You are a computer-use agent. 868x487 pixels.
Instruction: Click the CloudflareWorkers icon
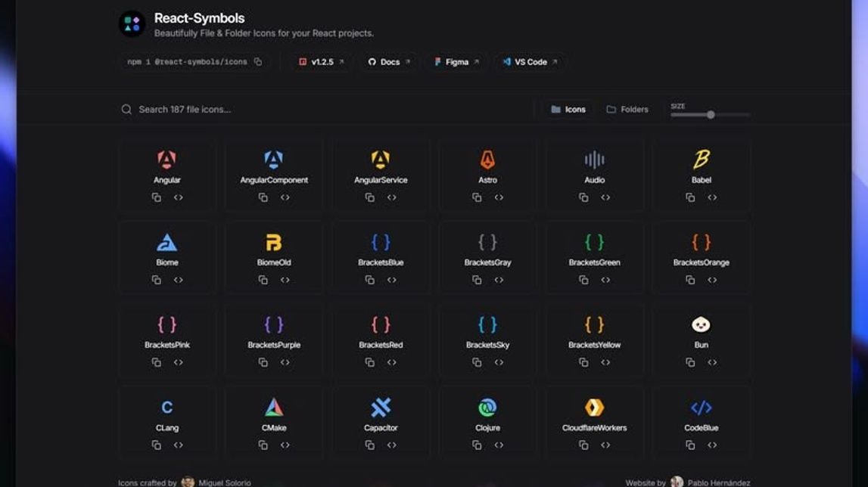[x=594, y=408]
